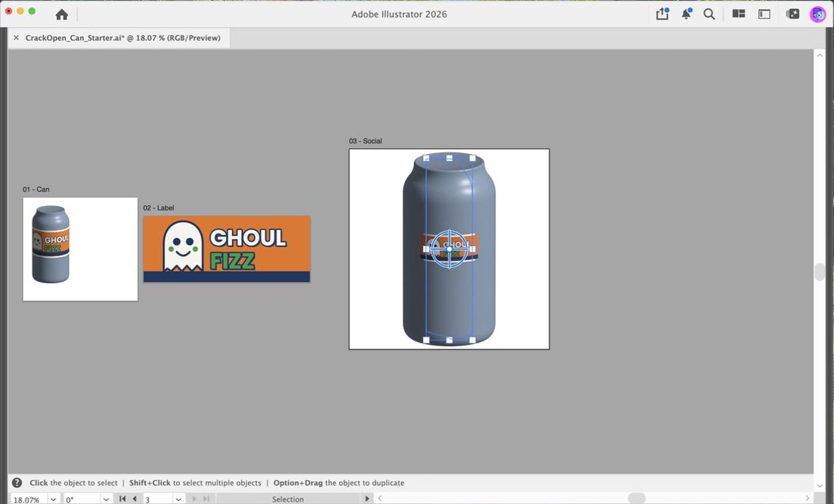Click the 'Shift+Click' hint text
834x504 pixels.
(x=150, y=483)
